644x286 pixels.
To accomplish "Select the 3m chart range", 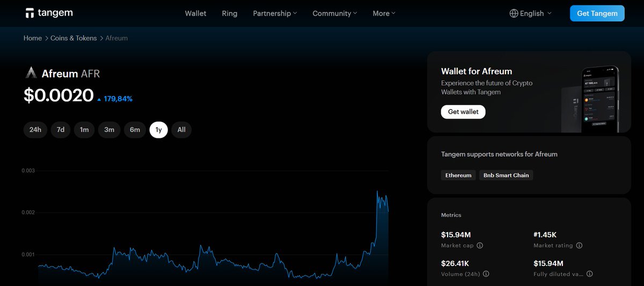I will (x=109, y=129).
